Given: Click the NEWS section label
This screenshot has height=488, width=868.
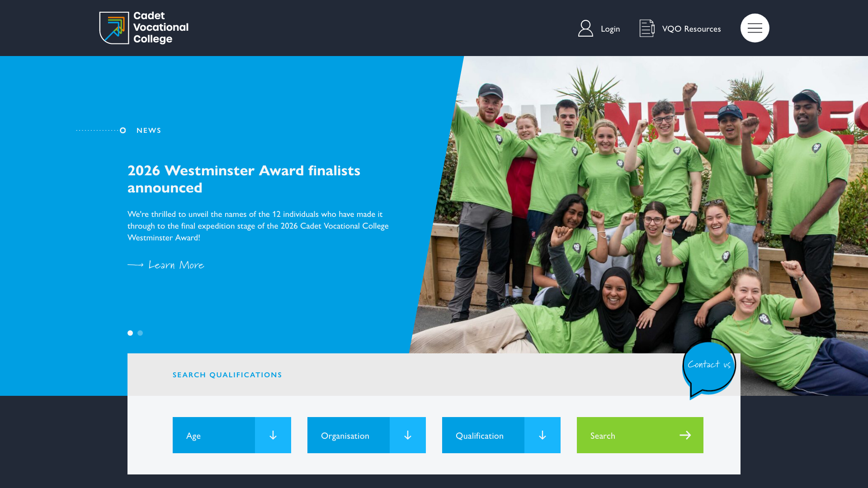Looking at the screenshot, I should point(149,131).
